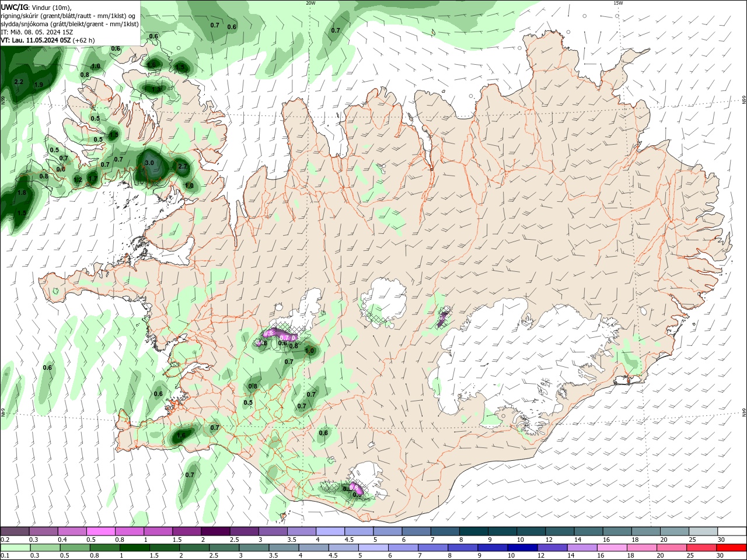Click the '0.4' label under the snow legend

coord(62,540)
